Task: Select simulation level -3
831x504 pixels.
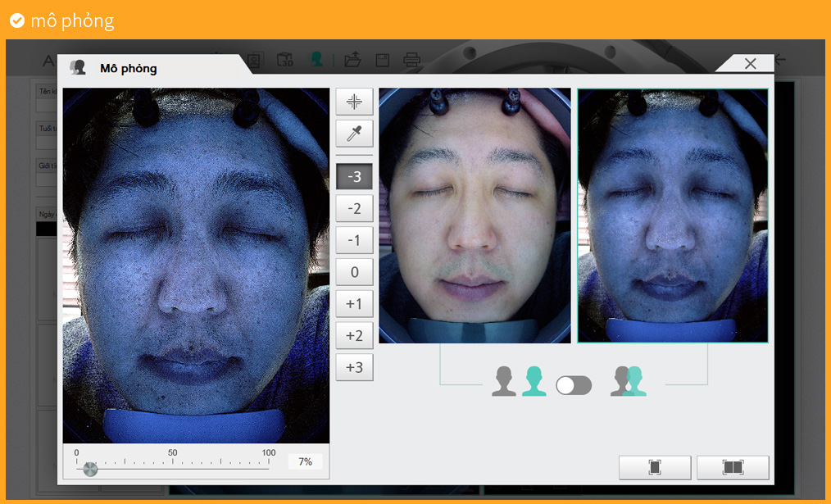Action: click(354, 176)
